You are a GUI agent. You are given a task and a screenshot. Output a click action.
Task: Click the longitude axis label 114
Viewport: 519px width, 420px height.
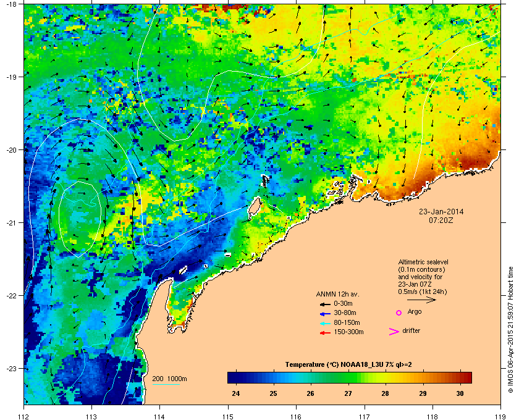tap(159, 417)
